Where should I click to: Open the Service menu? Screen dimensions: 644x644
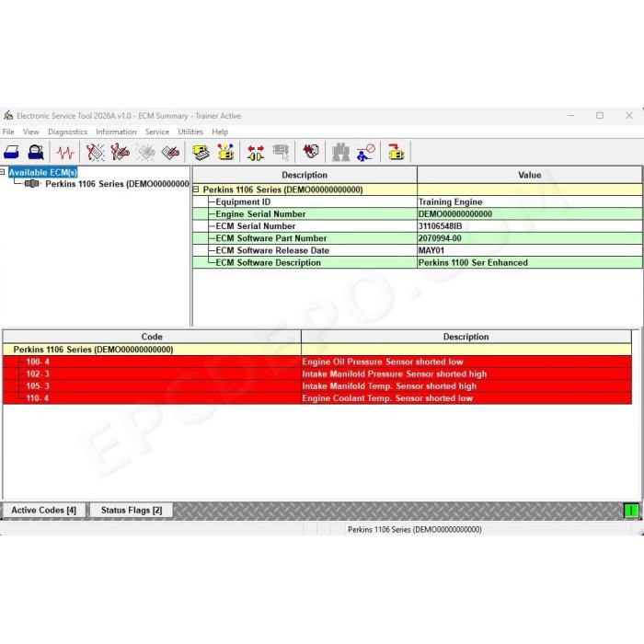click(157, 132)
